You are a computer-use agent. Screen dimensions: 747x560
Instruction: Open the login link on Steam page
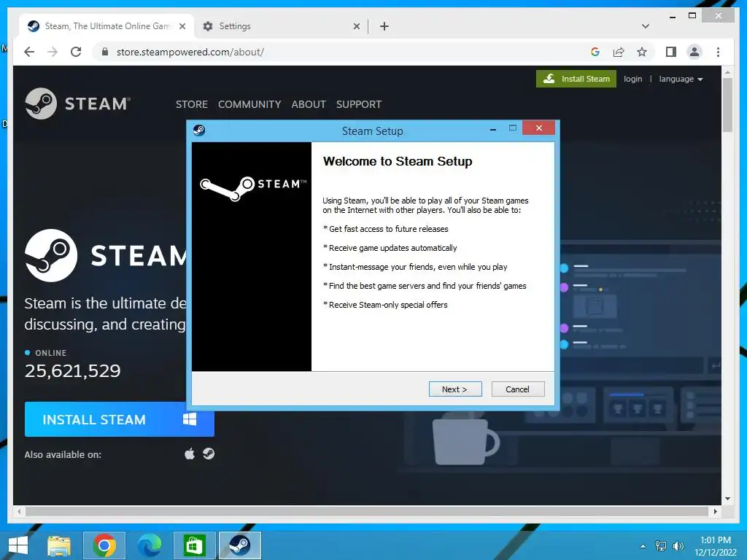click(x=632, y=79)
